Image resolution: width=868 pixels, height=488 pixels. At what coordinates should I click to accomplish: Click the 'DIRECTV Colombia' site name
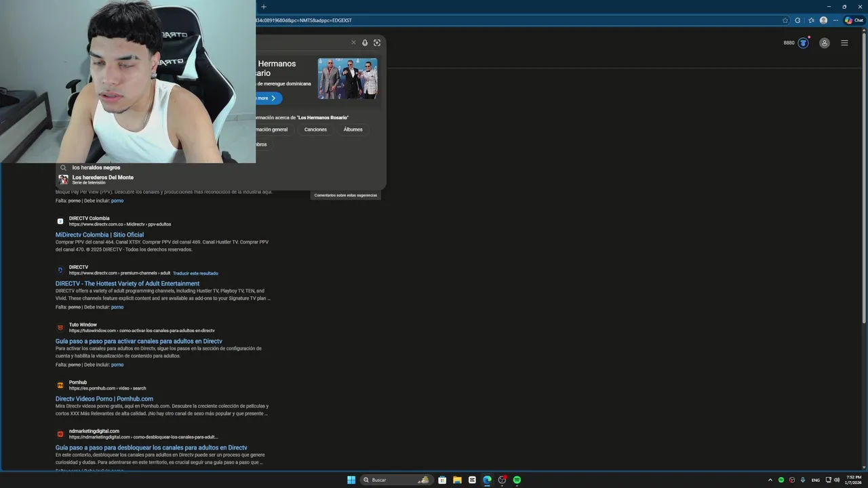coord(89,218)
